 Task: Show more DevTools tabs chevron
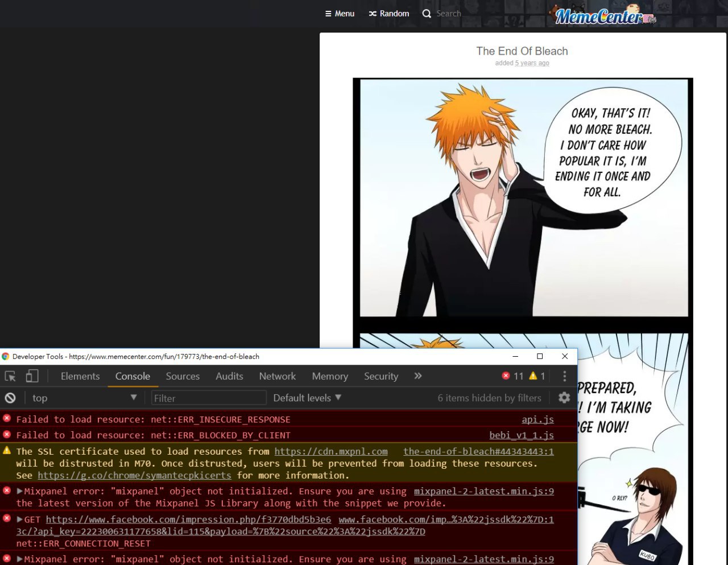[418, 376]
